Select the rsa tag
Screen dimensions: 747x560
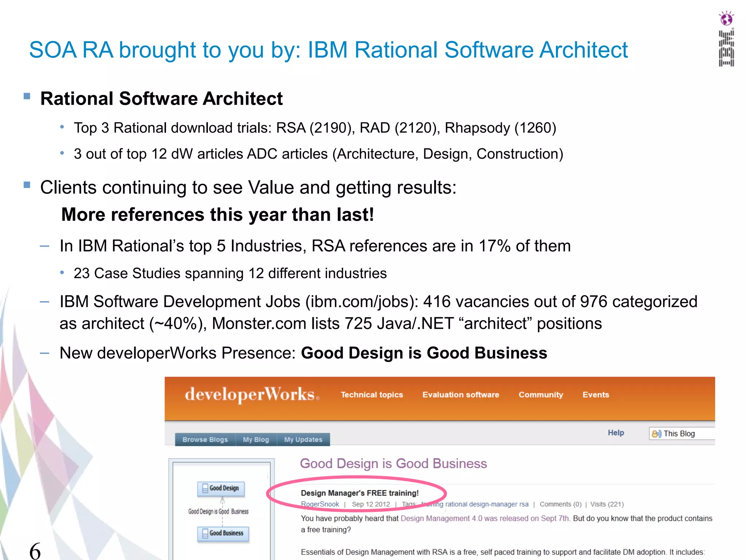(x=524, y=504)
